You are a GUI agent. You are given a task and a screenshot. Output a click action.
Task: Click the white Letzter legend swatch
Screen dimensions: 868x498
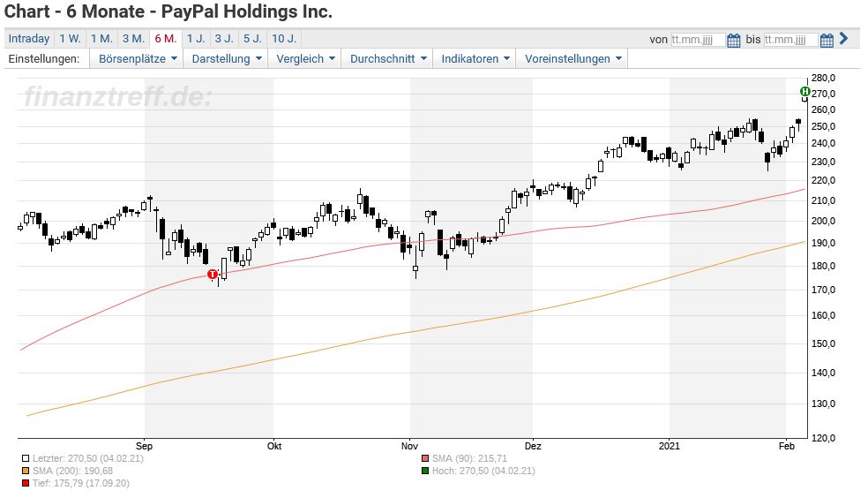coord(26,458)
